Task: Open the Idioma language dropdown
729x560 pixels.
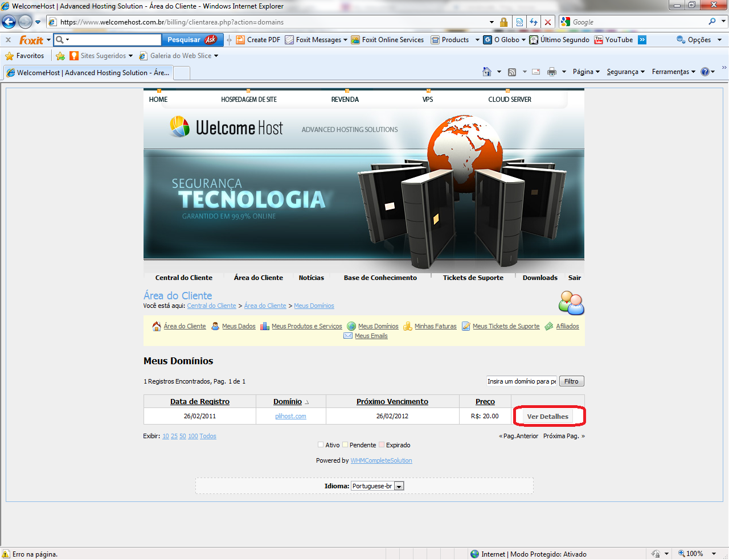Action: 399,486
